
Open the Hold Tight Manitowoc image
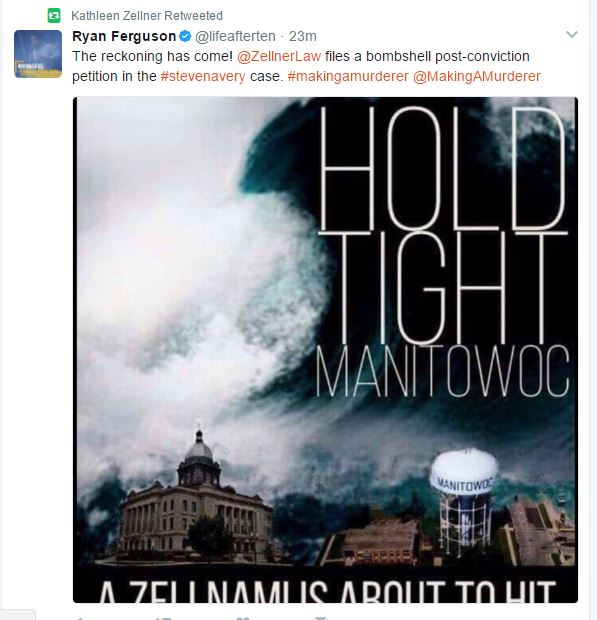[325, 350]
